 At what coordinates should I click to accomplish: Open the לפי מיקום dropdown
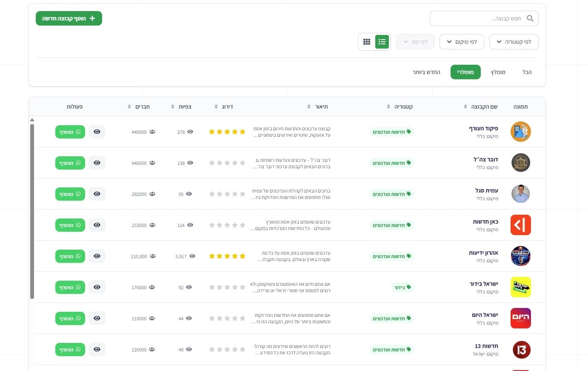[x=462, y=42]
